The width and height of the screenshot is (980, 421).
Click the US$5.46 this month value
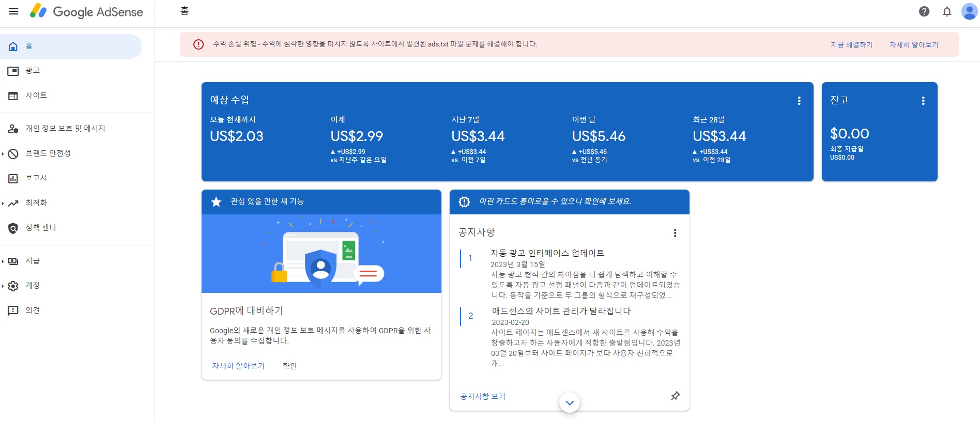pos(599,136)
